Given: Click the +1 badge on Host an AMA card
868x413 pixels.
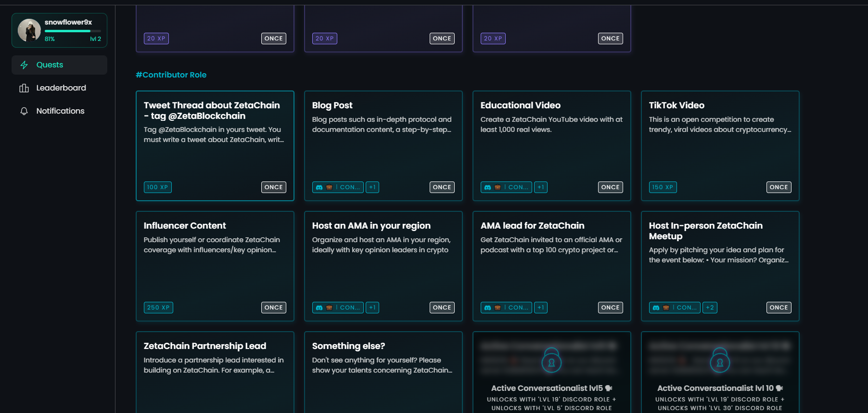Looking at the screenshot, I should tap(372, 308).
